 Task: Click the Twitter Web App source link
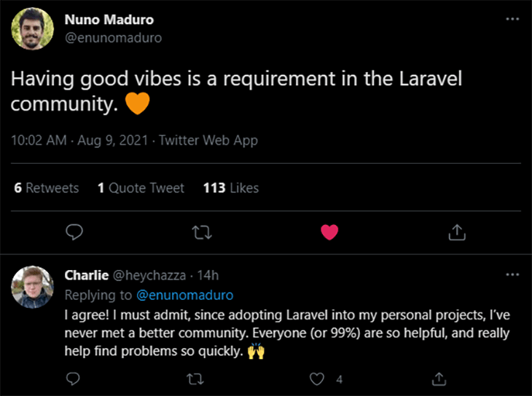click(x=208, y=140)
